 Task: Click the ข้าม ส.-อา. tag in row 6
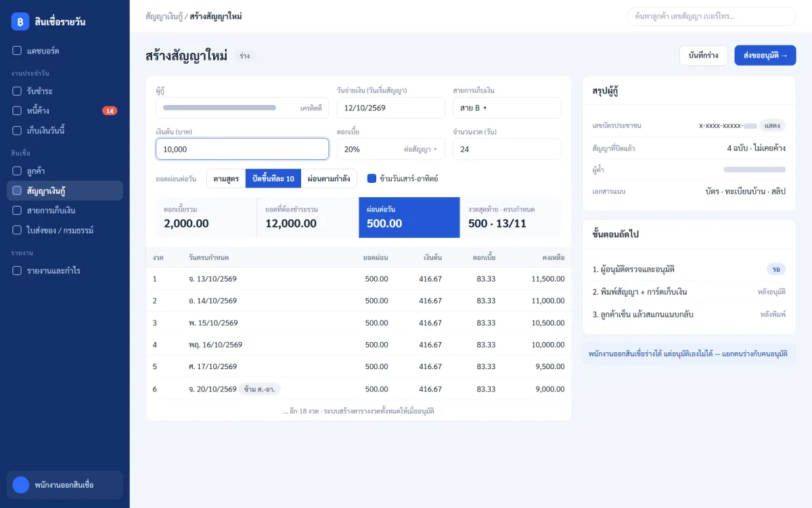(259, 389)
